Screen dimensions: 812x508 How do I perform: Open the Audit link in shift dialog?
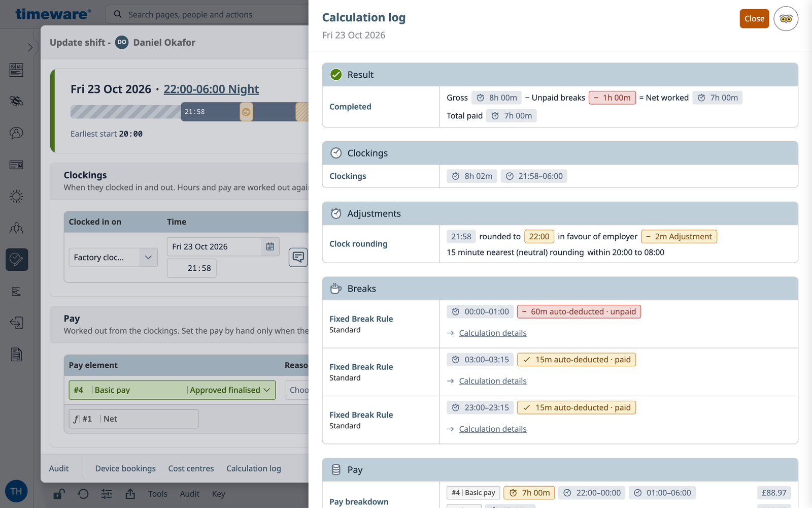pyautogui.click(x=59, y=468)
